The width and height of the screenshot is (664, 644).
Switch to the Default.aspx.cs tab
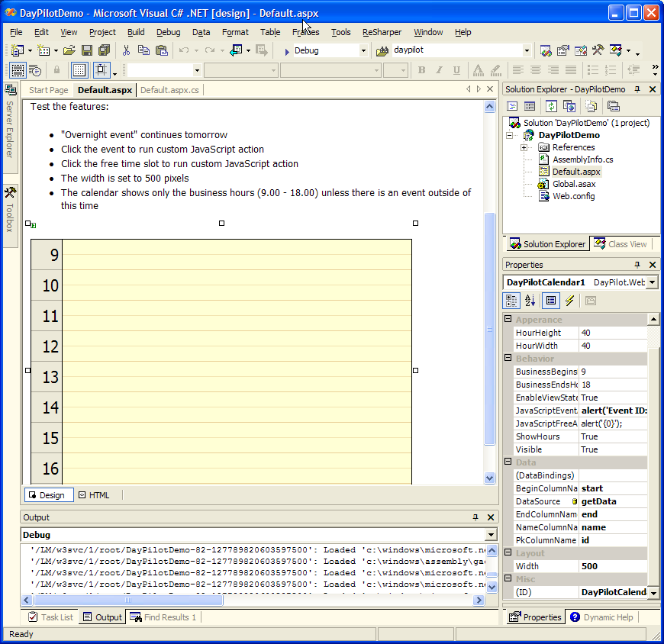pos(169,90)
